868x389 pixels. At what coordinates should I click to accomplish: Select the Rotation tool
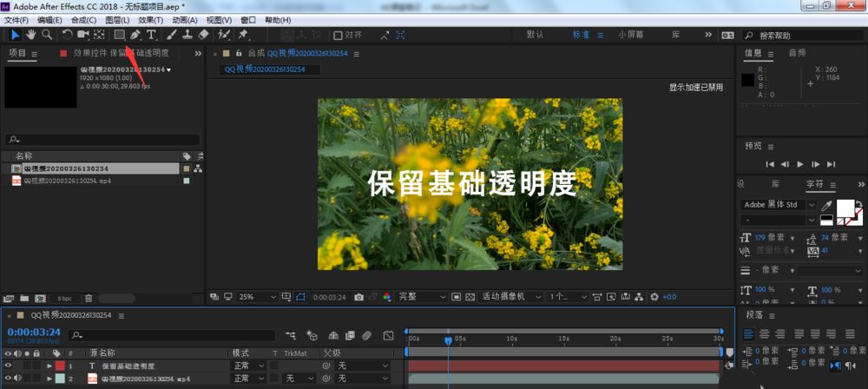point(67,35)
